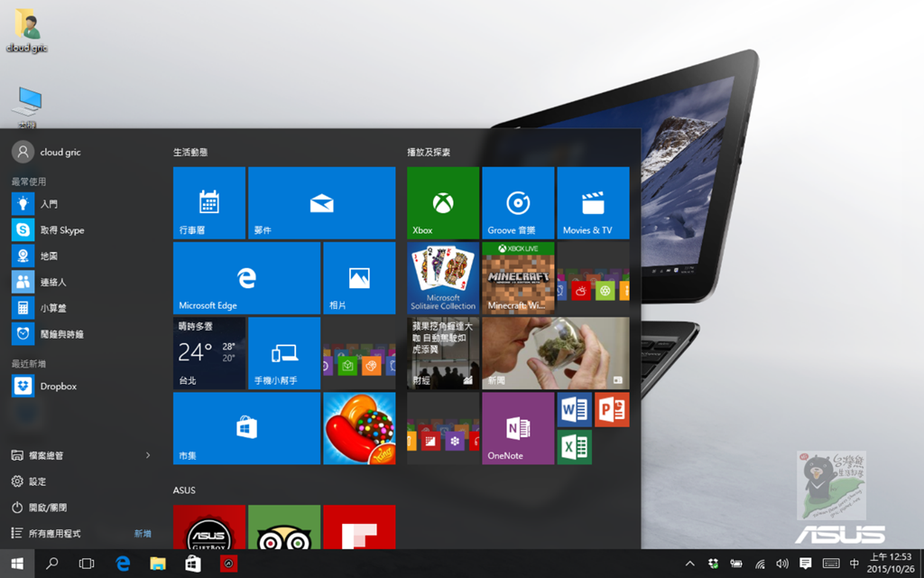924x578 pixels.
Task: Open the weather tile showing 台北
Action: point(209,353)
